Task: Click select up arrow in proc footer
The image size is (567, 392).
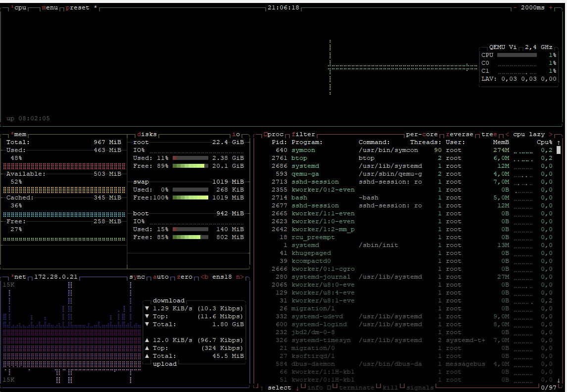Action: click(262, 388)
